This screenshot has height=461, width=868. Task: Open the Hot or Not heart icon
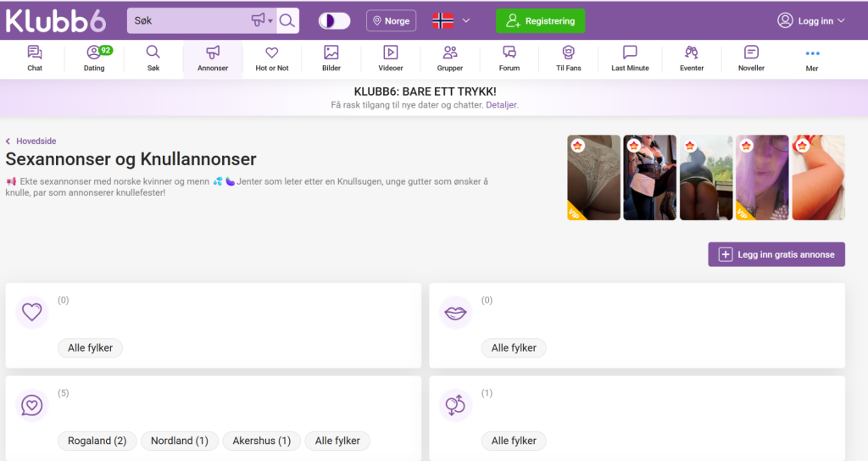[x=272, y=58]
